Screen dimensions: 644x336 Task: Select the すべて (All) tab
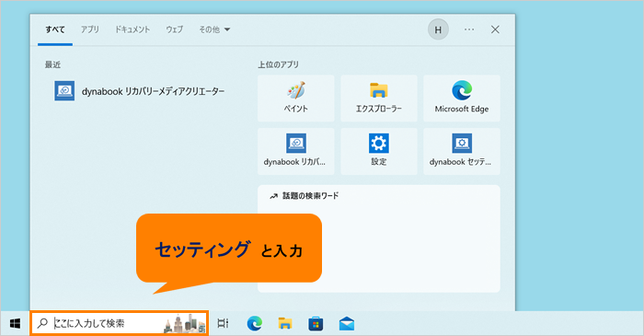(x=55, y=29)
